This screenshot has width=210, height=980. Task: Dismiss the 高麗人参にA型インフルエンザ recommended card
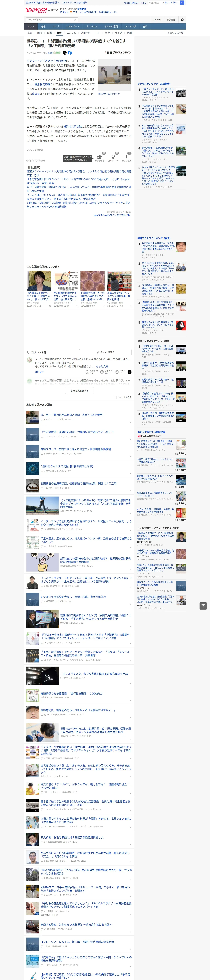pyautogui.click(x=130, y=306)
